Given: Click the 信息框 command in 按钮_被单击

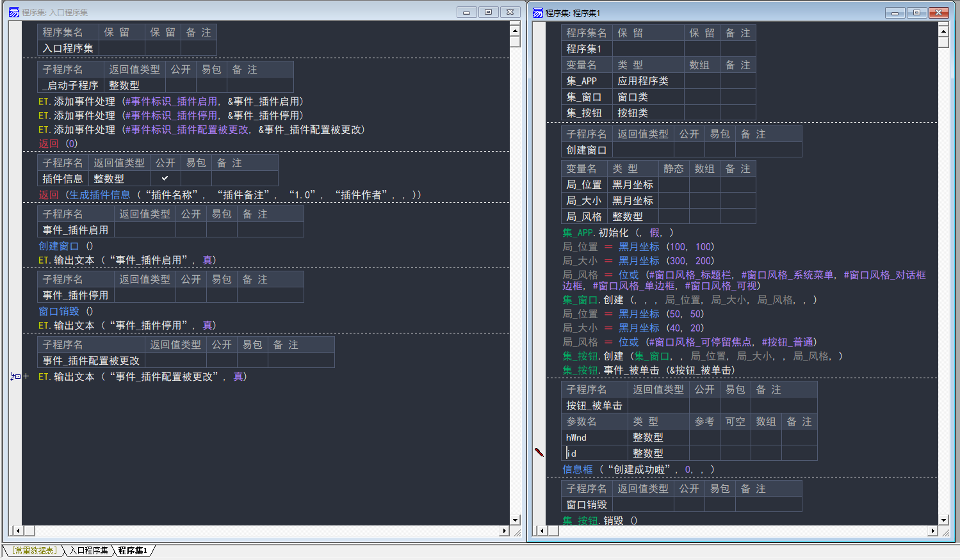Looking at the screenshot, I should [x=577, y=469].
